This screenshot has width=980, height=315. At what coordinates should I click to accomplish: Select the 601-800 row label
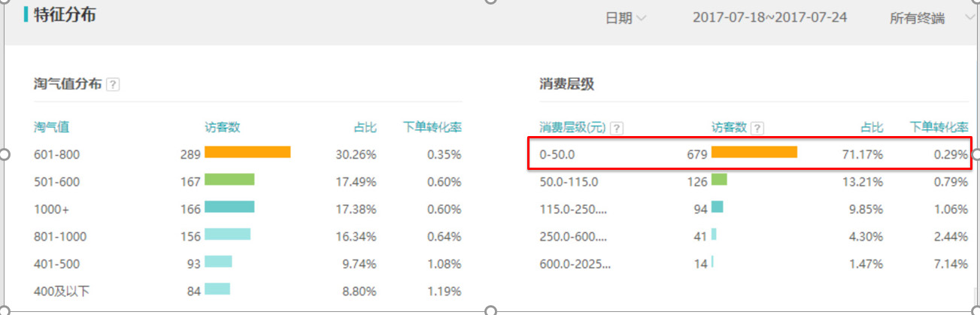pyautogui.click(x=56, y=155)
